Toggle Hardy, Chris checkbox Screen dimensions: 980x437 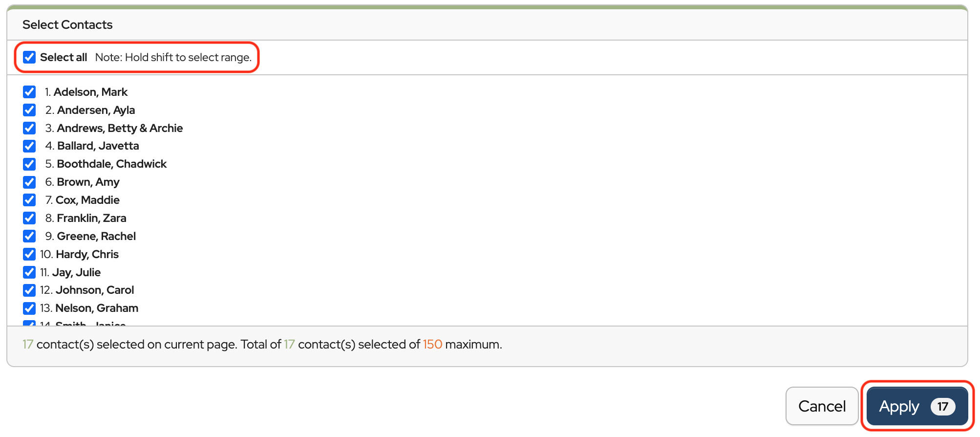(x=29, y=254)
